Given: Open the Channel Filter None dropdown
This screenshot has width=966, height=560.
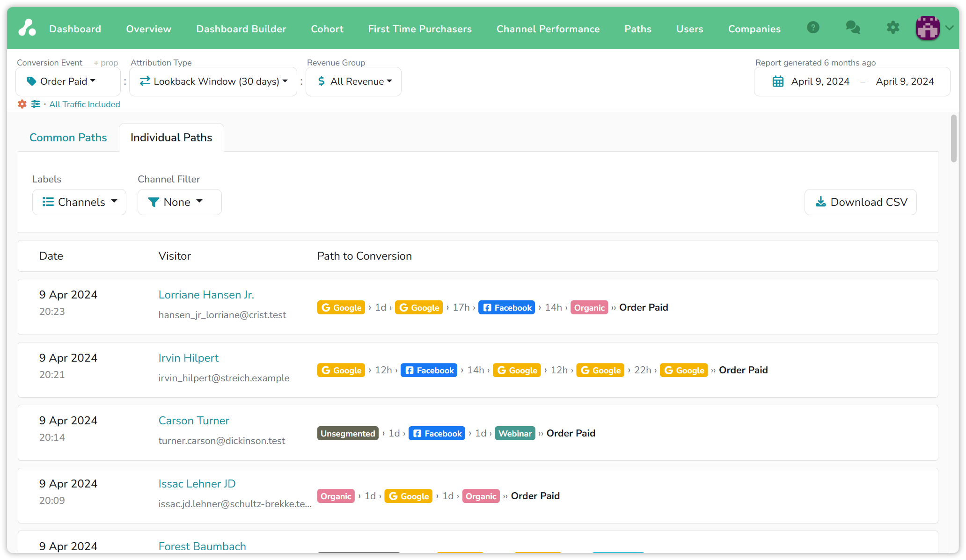Looking at the screenshot, I should pyautogui.click(x=179, y=202).
